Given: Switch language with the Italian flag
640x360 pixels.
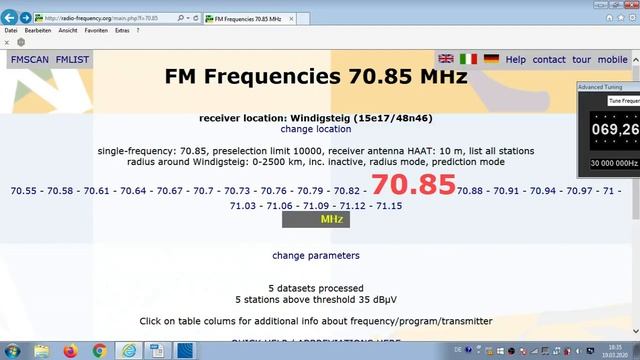Looking at the screenshot, I should coord(469,59).
